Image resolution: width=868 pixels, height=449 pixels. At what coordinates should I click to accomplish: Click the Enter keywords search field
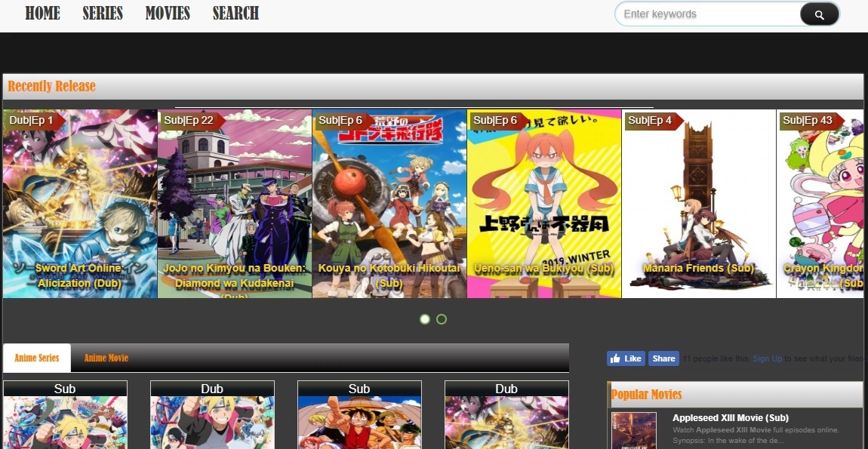(x=709, y=14)
